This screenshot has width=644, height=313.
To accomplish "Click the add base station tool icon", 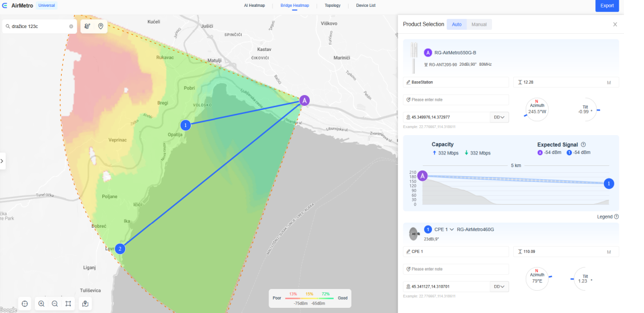I will [x=87, y=26].
